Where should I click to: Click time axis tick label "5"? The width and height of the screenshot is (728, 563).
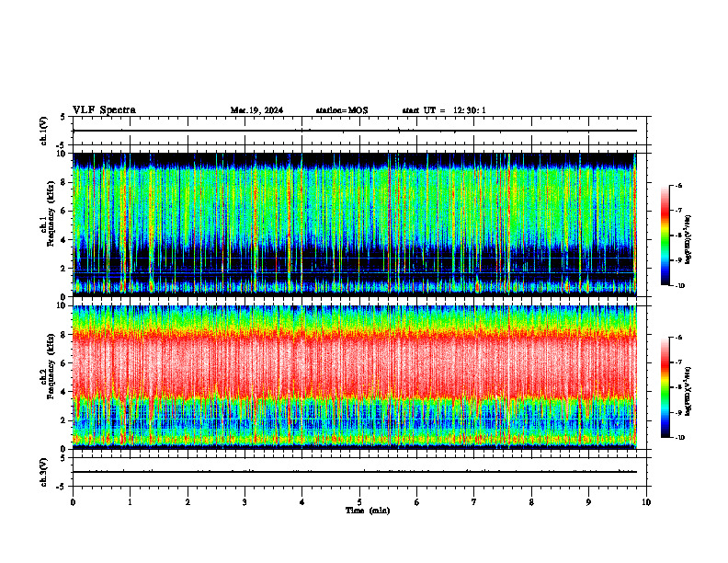(359, 502)
